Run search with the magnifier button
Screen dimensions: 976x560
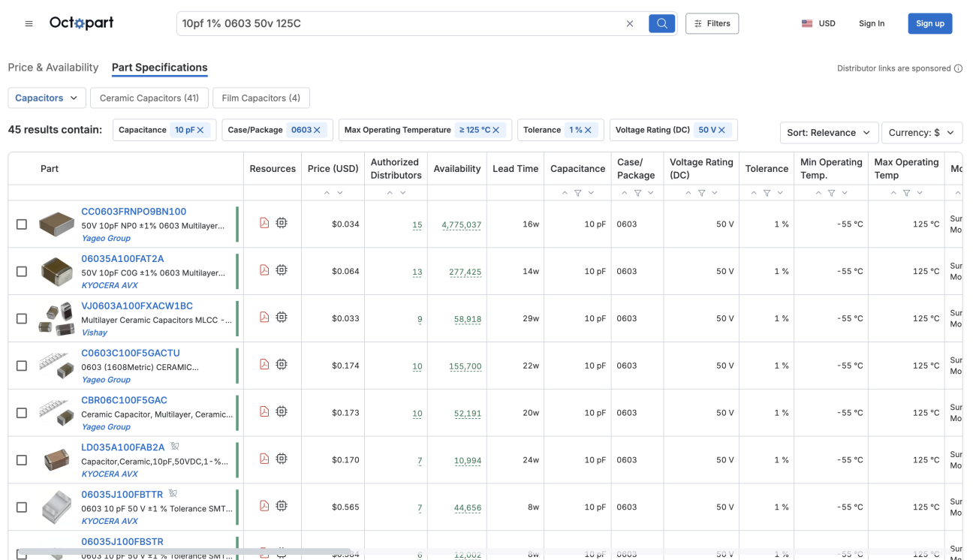pyautogui.click(x=661, y=23)
